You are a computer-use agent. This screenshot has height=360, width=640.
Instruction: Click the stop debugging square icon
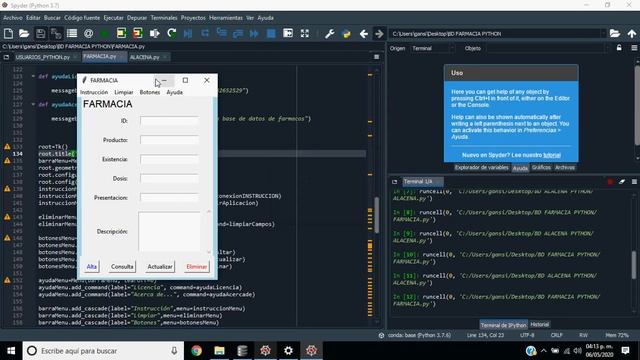[x=271, y=33]
